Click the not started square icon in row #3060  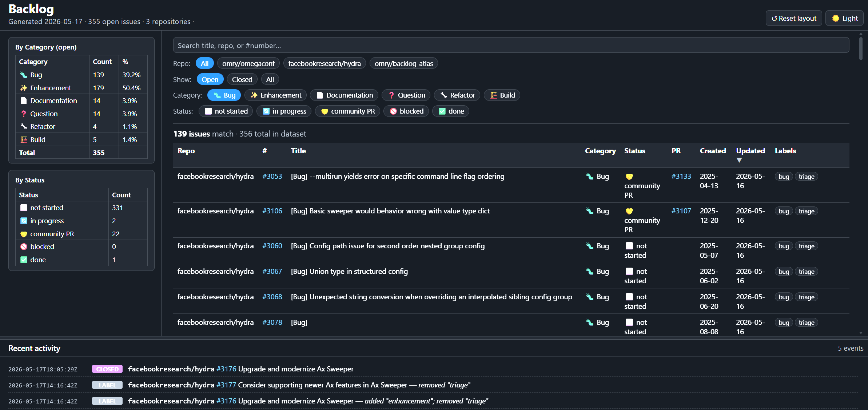(629, 246)
